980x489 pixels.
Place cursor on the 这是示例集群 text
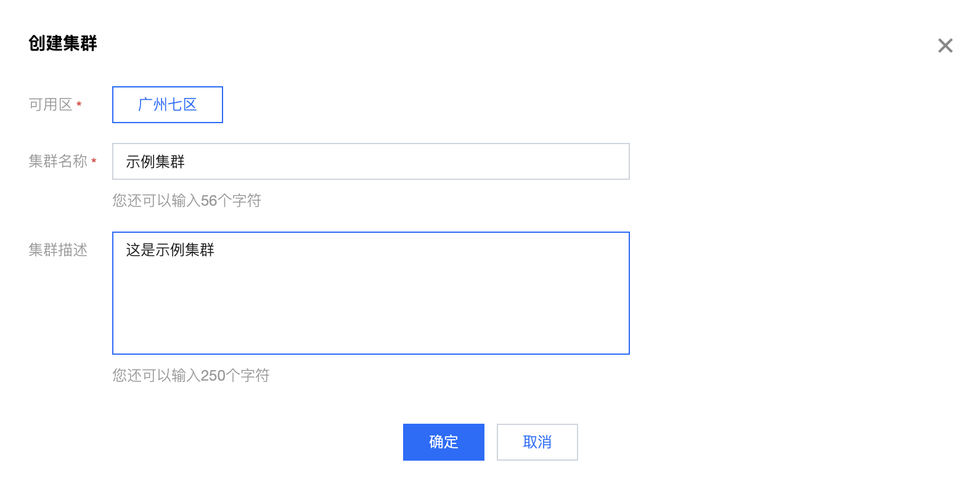pyautogui.click(x=170, y=250)
